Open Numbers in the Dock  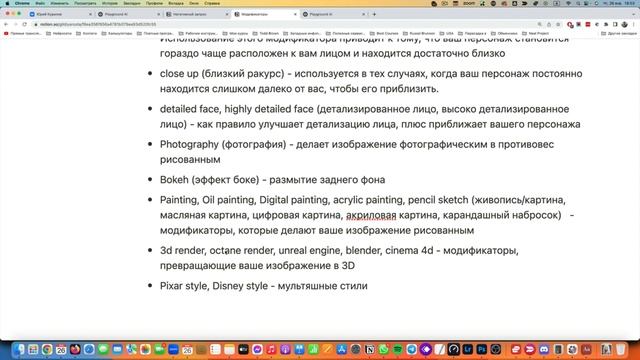(313, 349)
